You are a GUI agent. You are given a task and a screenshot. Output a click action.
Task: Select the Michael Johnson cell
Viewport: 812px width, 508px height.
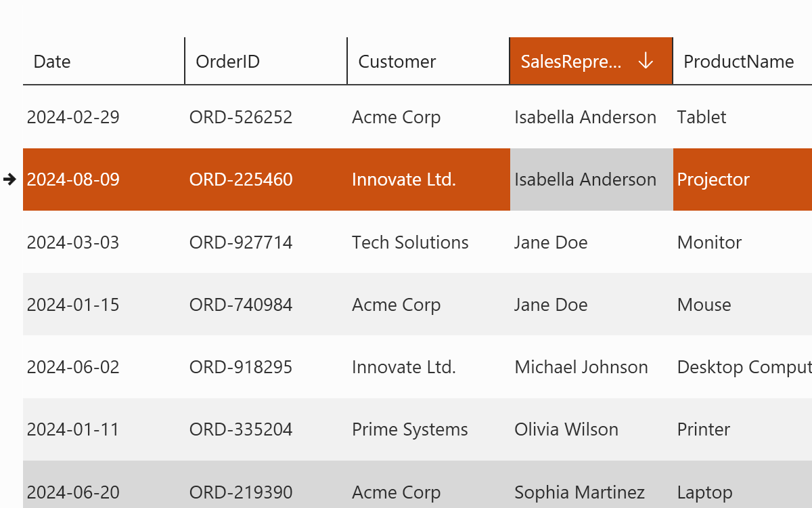point(581,367)
